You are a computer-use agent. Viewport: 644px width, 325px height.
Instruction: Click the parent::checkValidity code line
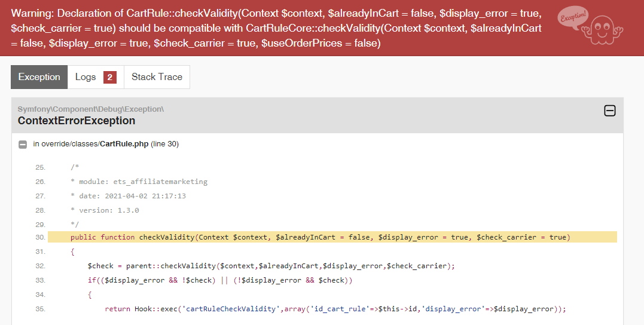tap(271, 266)
